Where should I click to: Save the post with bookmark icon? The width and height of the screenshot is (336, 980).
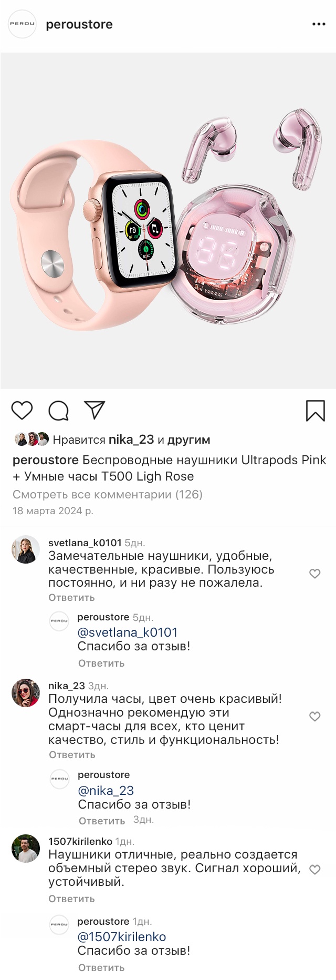pos(316,411)
